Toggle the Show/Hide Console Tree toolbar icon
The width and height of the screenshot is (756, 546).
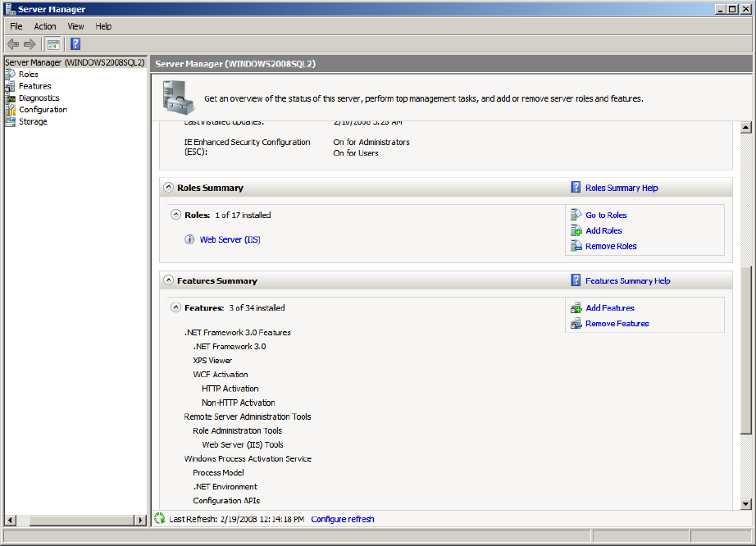coord(53,44)
